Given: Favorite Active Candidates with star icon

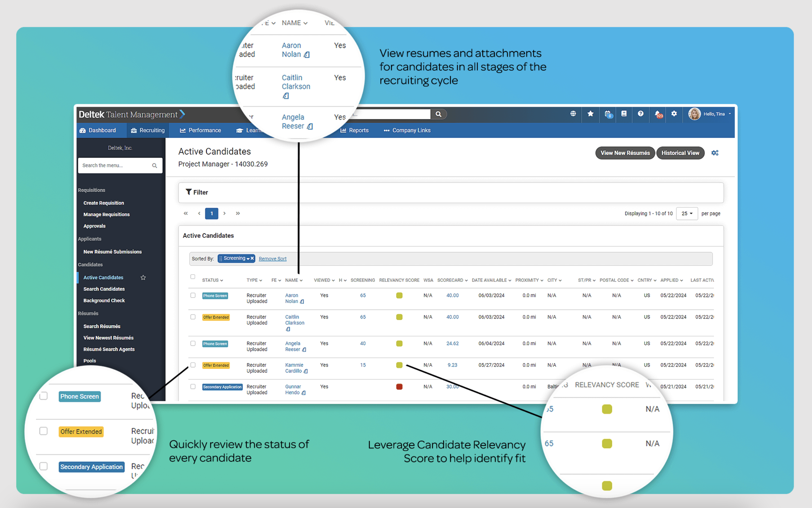Looking at the screenshot, I should 143,278.
